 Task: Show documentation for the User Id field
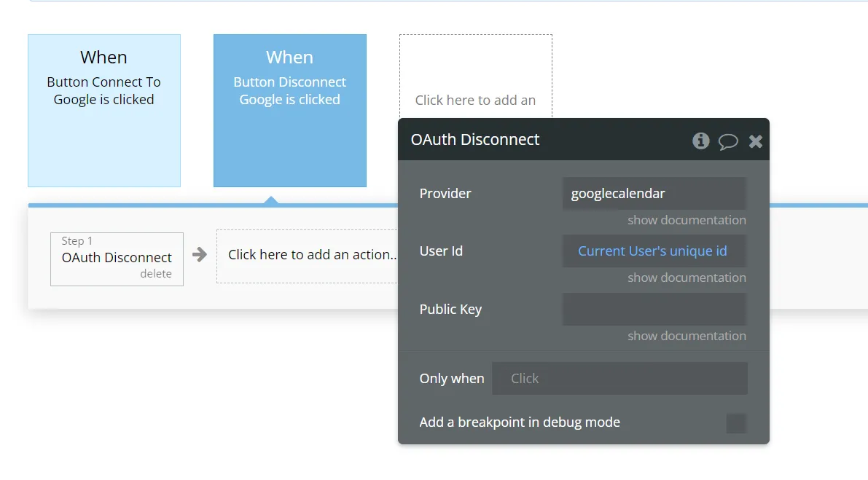(687, 278)
